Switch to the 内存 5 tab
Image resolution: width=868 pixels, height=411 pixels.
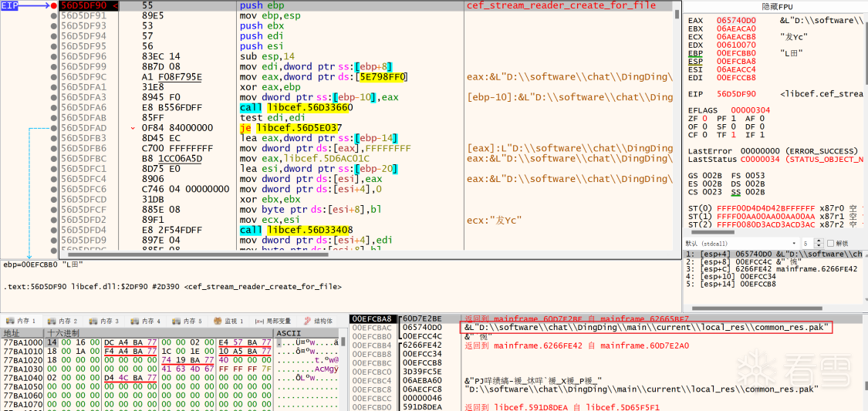tap(187, 321)
